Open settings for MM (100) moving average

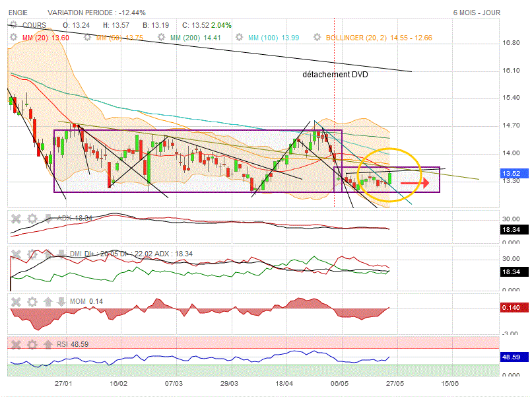[241, 38]
